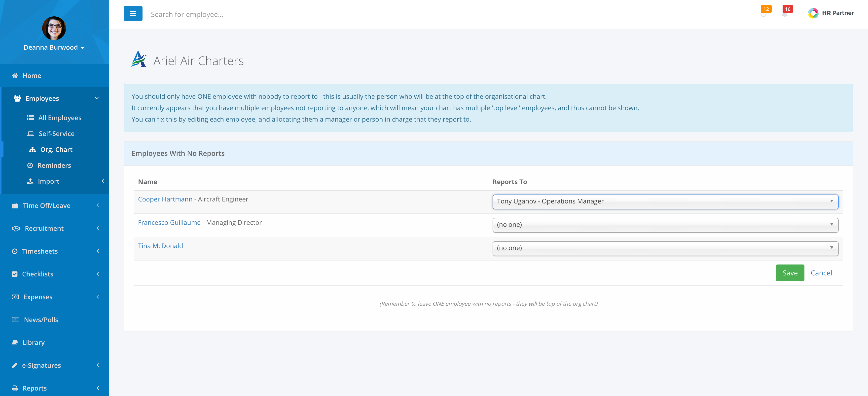Click the Reminders clock icon in sidebar
The image size is (868, 396).
[x=30, y=165]
